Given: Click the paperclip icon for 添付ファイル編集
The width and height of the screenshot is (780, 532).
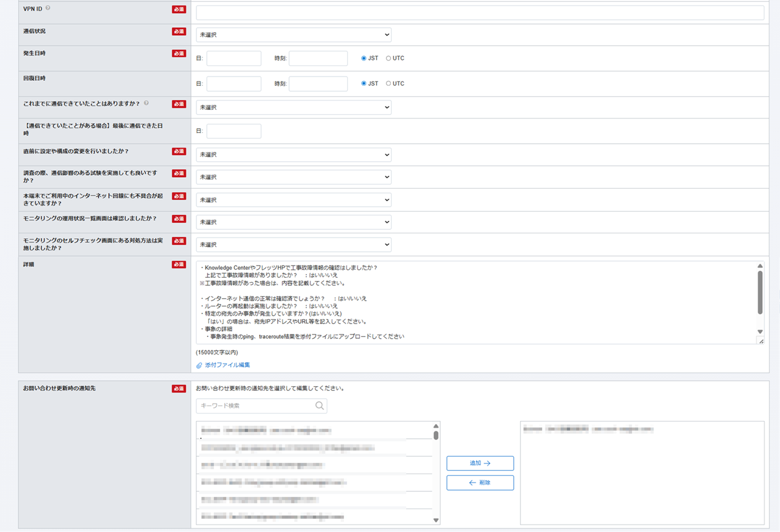Looking at the screenshot, I should pyautogui.click(x=199, y=365).
